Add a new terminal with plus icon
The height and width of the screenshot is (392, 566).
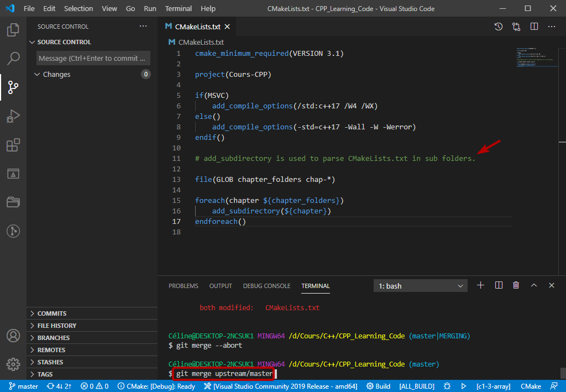[x=480, y=285]
